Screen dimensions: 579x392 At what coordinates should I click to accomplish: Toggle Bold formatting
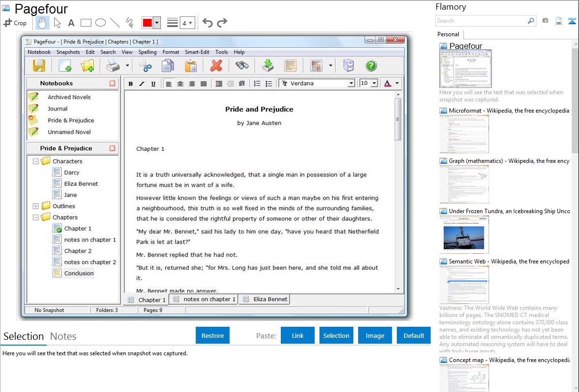point(130,84)
